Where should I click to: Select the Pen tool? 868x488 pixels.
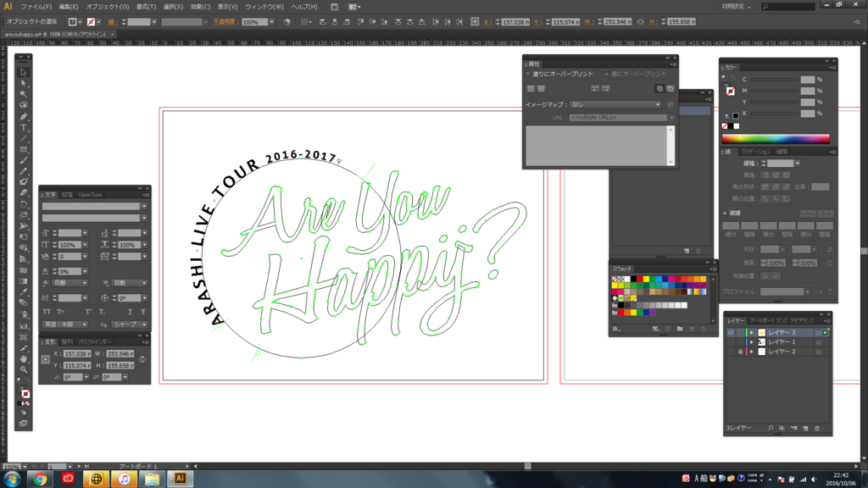pyautogui.click(x=23, y=117)
